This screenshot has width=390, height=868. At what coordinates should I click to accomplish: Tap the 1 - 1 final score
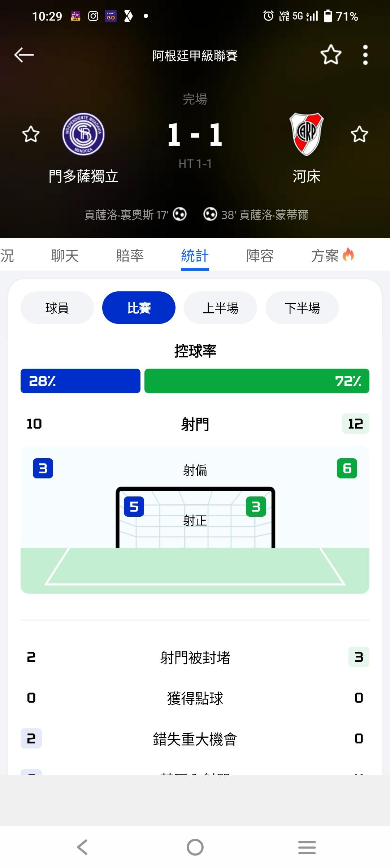click(x=195, y=135)
